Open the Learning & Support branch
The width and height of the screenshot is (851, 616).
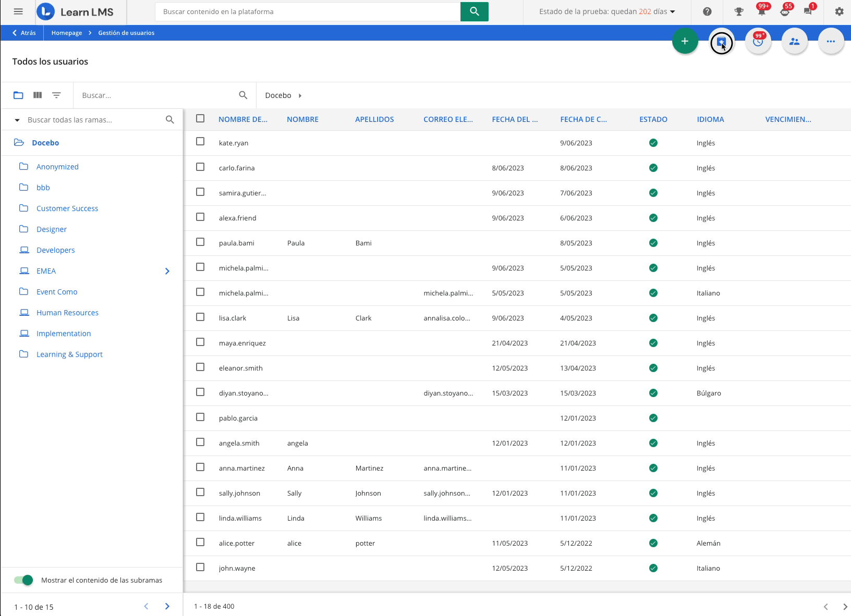(x=69, y=354)
